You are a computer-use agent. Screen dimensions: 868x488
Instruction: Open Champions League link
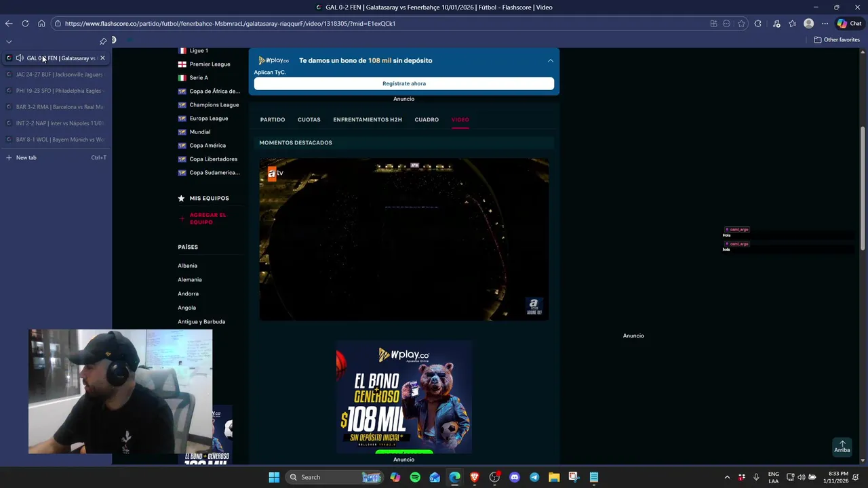click(214, 105)
